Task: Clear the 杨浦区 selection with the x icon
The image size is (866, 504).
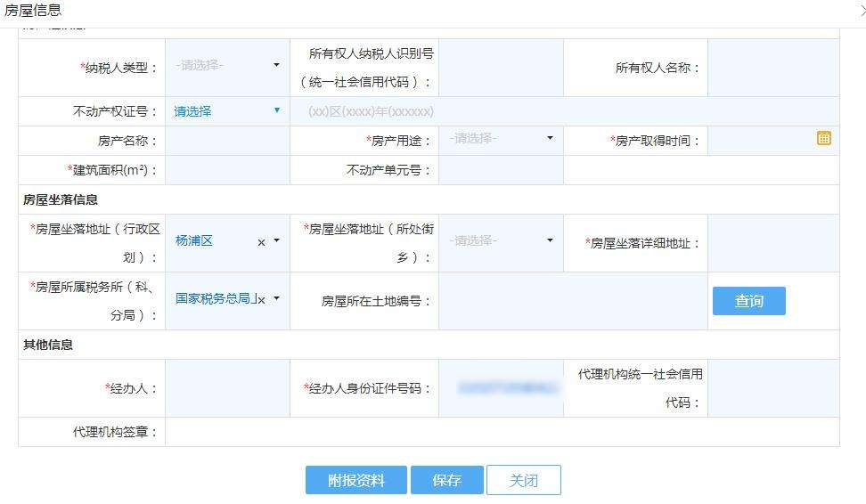Action: (261, 242)
